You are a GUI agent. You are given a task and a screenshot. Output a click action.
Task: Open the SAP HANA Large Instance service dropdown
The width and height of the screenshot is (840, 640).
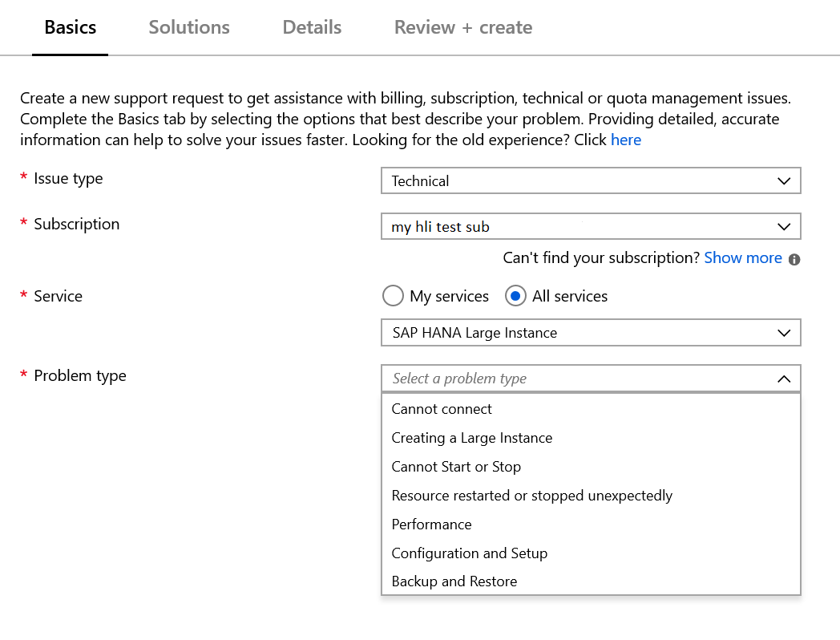coord(591,332)
